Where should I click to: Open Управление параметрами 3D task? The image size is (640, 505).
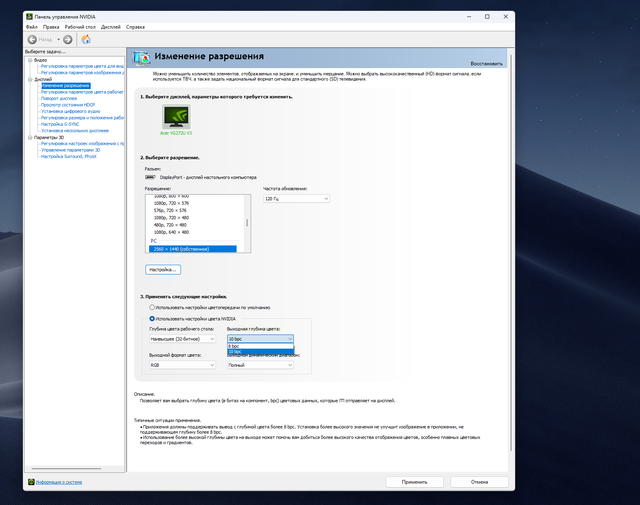pos(70,150)
